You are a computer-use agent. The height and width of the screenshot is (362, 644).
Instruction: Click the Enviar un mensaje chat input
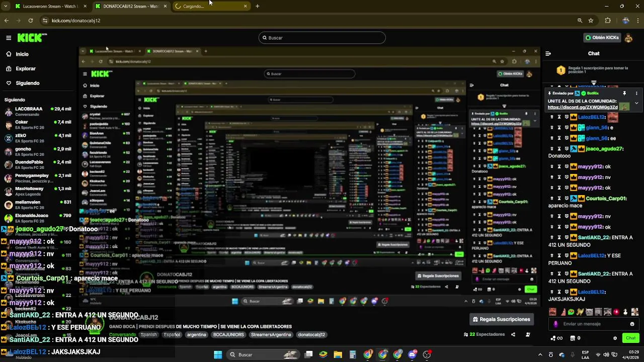point(593,324)
